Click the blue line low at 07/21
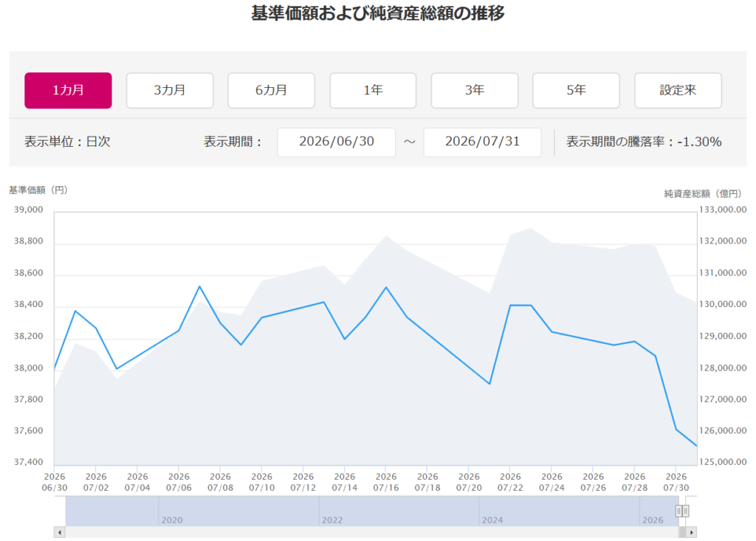The image size is (756, 541). click(x=489, y=384)
